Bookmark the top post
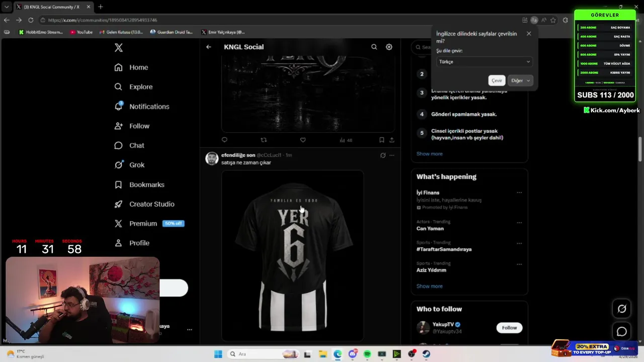Viewport: 644px width, 362px height. point(382,140)
